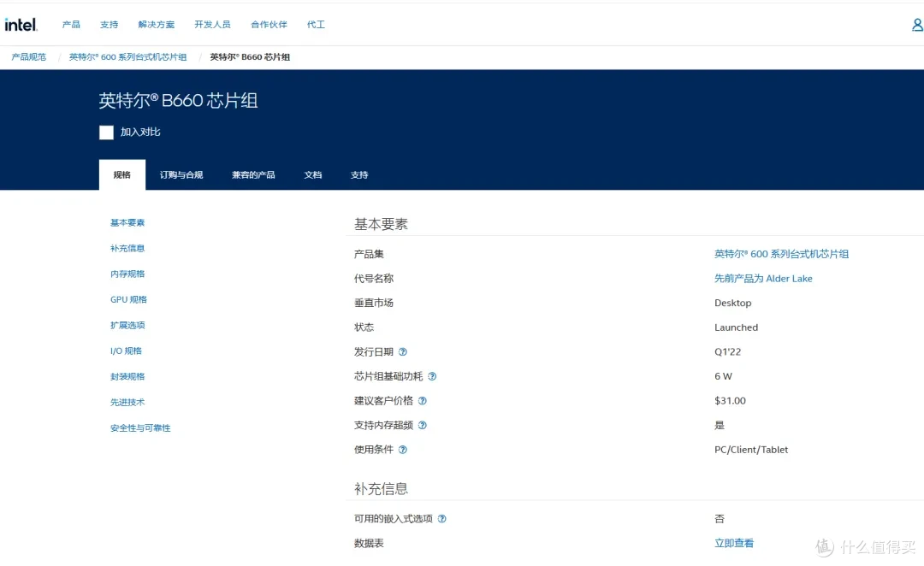Click the Intel logo

(x=21, y=24)
